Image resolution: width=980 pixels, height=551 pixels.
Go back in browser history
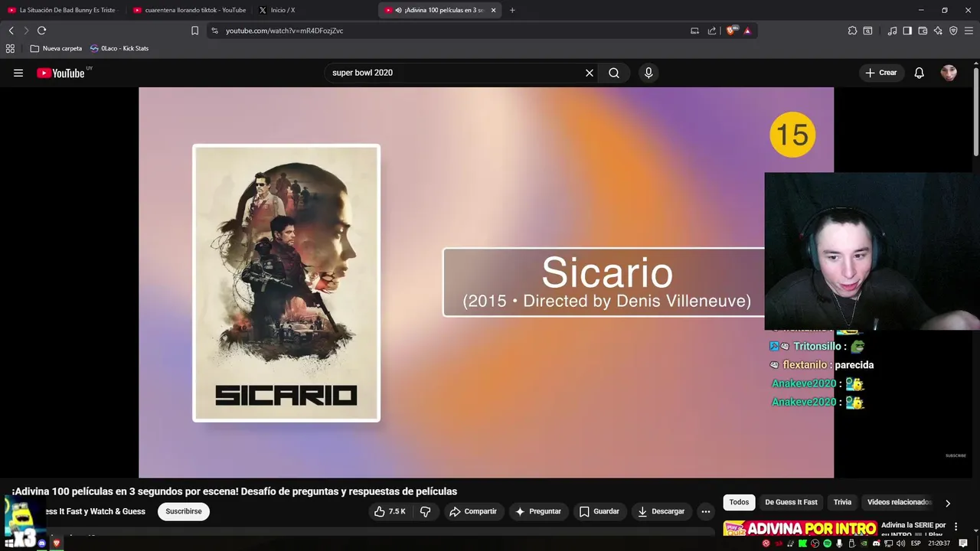[11, 31]
